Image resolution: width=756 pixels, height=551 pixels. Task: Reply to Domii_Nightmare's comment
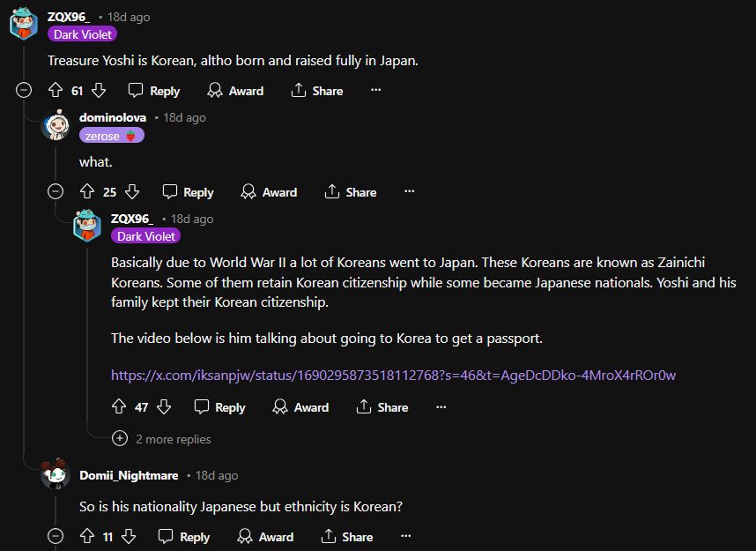tap(184, 537)
